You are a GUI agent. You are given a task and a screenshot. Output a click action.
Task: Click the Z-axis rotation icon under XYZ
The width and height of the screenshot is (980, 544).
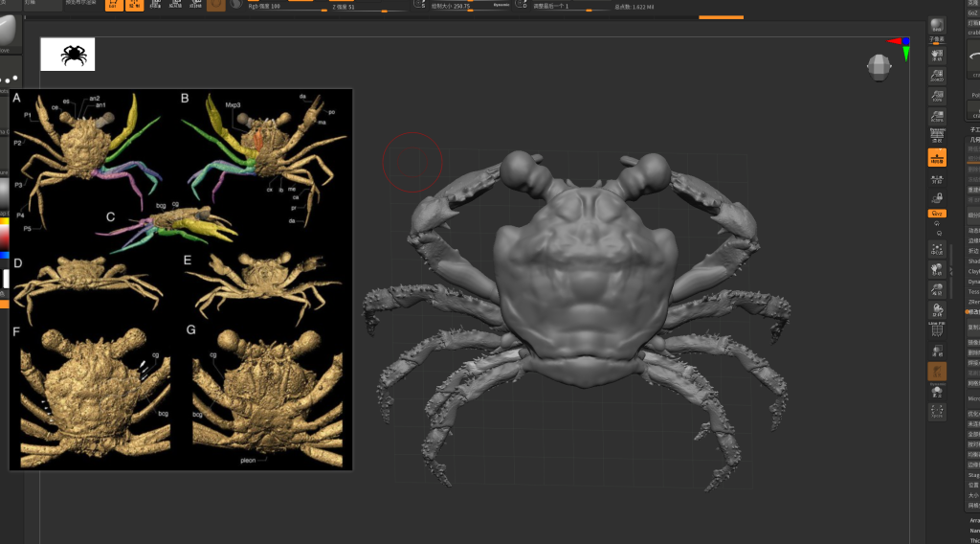click(940, 233)
